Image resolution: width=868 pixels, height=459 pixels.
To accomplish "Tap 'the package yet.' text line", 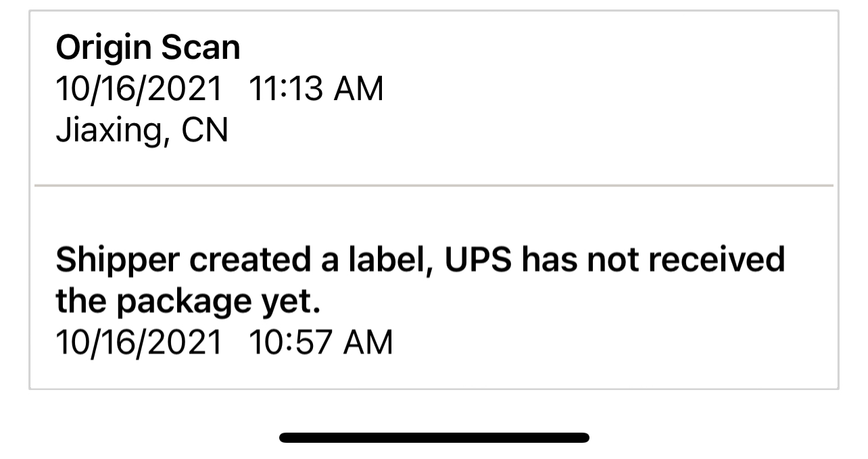I will pyautogui.click(x=188, y=302).
